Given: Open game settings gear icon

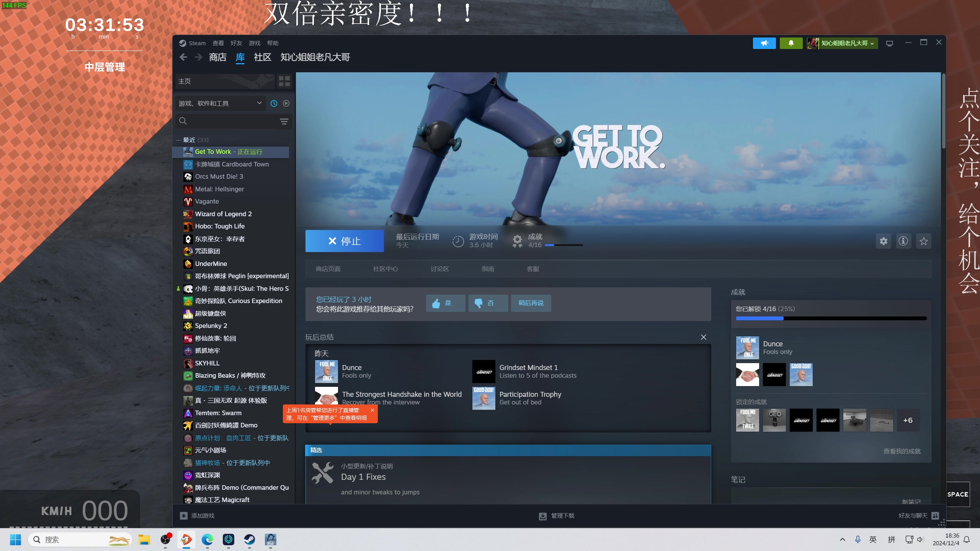Looking at the screenshot, I should (884, 241).
